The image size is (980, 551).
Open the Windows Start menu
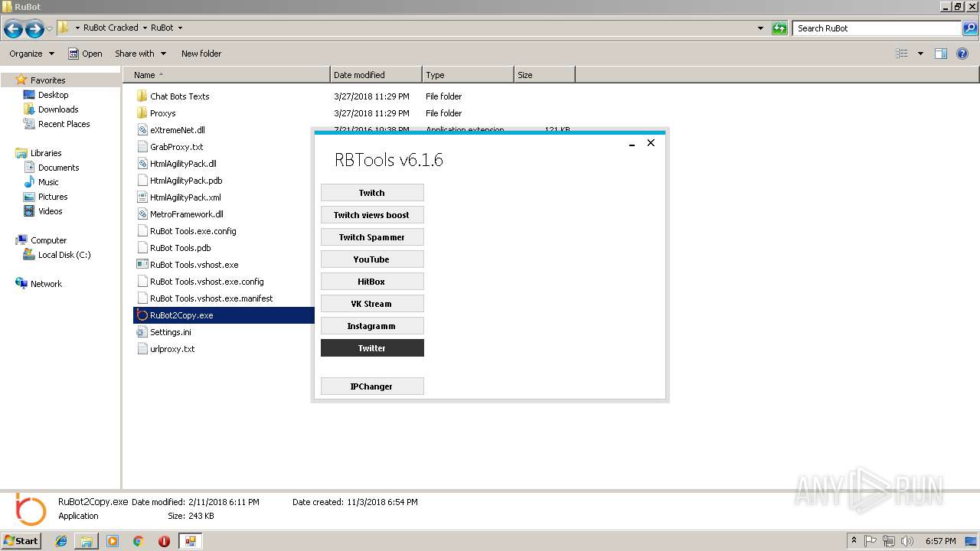click(x=21, y=540)
